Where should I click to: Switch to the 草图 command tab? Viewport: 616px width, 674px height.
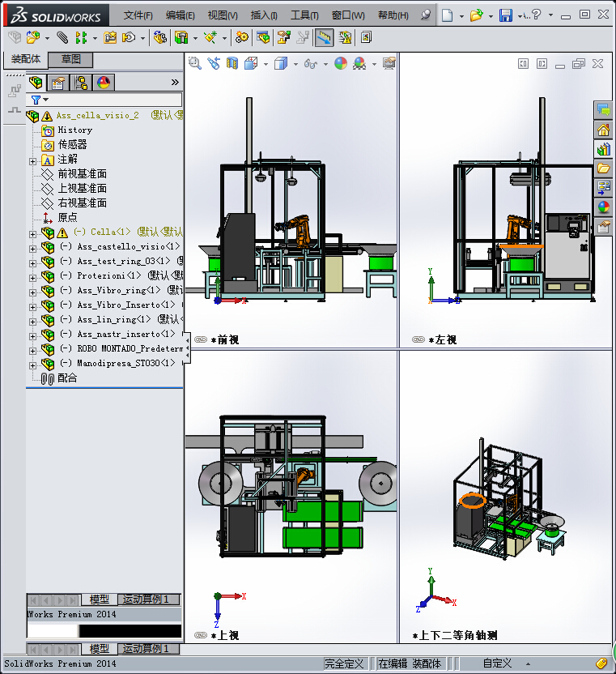(x=70, y=59)
